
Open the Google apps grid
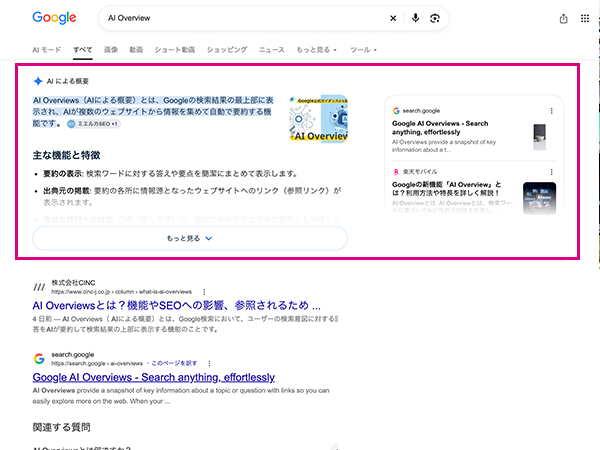click(x=585, y=18)
